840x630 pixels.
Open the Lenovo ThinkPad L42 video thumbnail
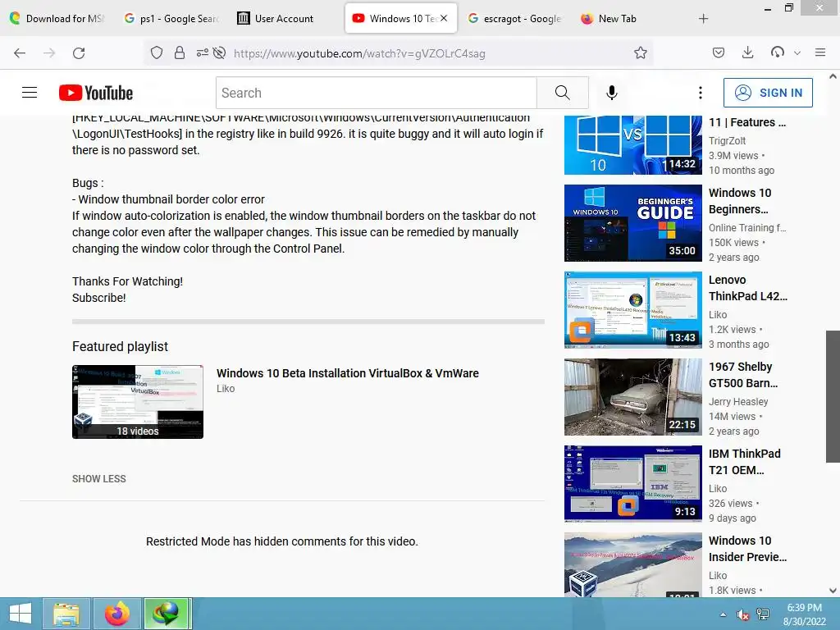tap(632, 309)
